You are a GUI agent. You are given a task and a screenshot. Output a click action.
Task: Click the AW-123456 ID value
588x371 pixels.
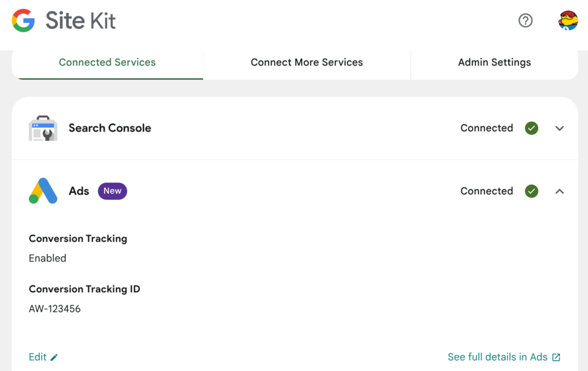click(x=55, y=309)
